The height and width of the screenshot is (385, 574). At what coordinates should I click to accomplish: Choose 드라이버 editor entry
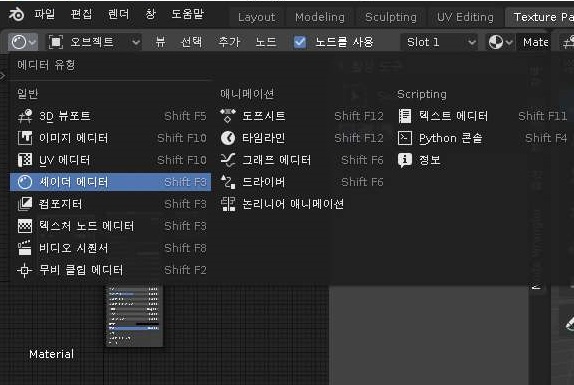(x=302, y=182)
